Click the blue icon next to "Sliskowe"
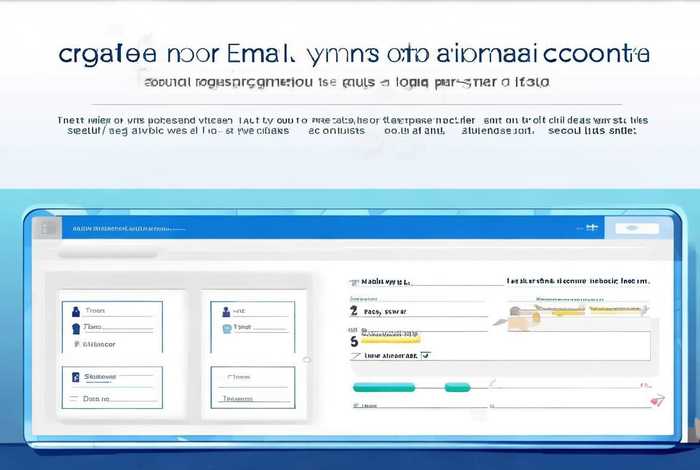This screenshot has width=700, height=470. click(75, 377)
